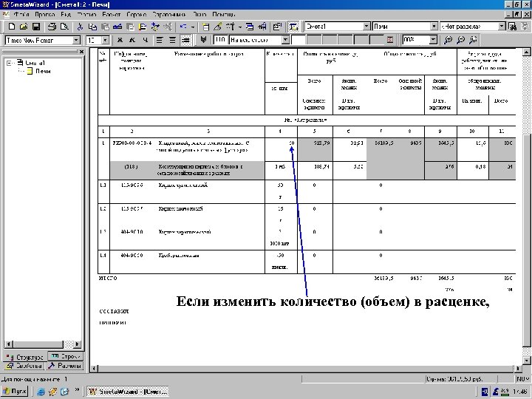Viewport: 532px width, 399px height.
Task: Click the zoom in magnifier icon
Action: 449,39
